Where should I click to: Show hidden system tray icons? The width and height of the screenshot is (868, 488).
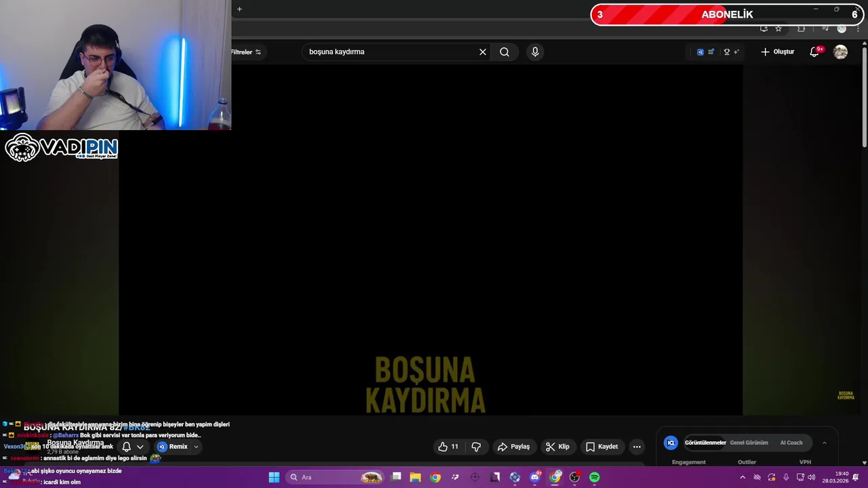click(743, 477)
